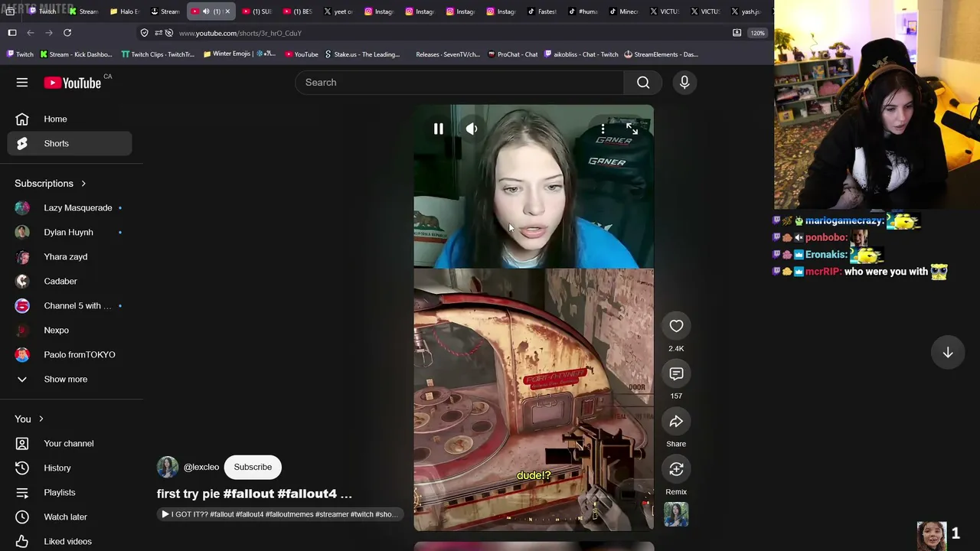Open Cadaber channel
Screen dimensions: 980x551
[x=70, y=282]
